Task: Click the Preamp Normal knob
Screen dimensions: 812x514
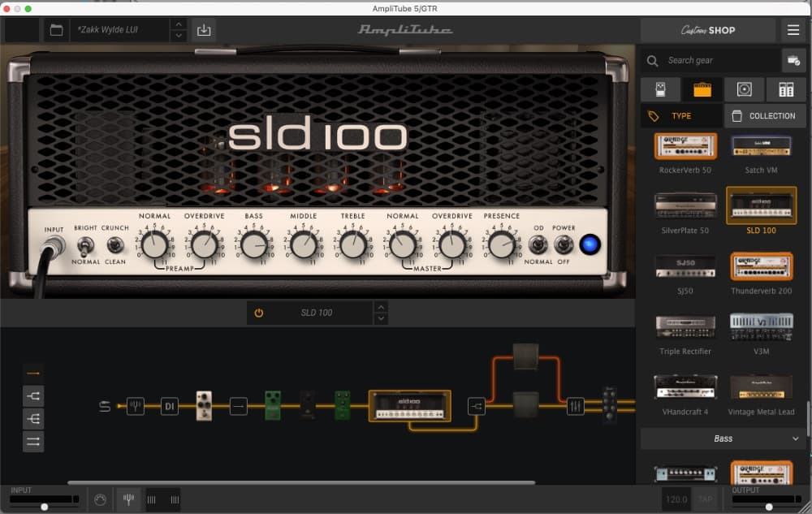Action: (x=154, y=244)
